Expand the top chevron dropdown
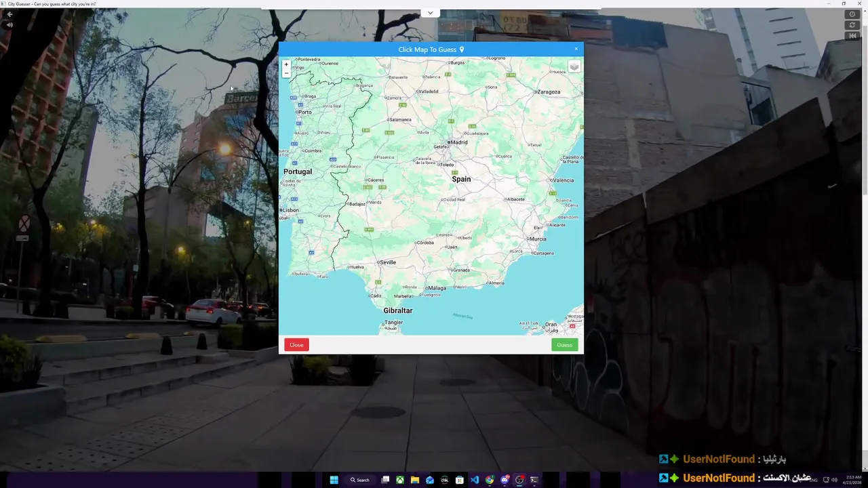The width and height of the screenshot is (868, 488). tap(430, 13)
